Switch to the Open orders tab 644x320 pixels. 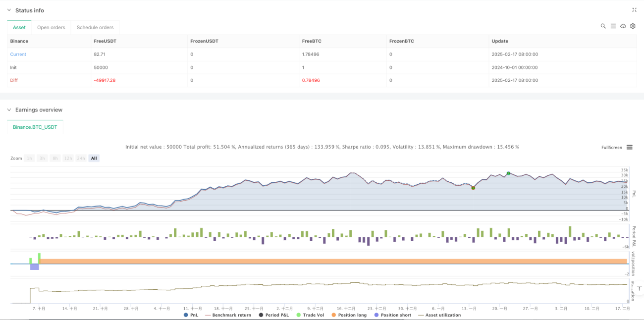[x=52, y=27]
